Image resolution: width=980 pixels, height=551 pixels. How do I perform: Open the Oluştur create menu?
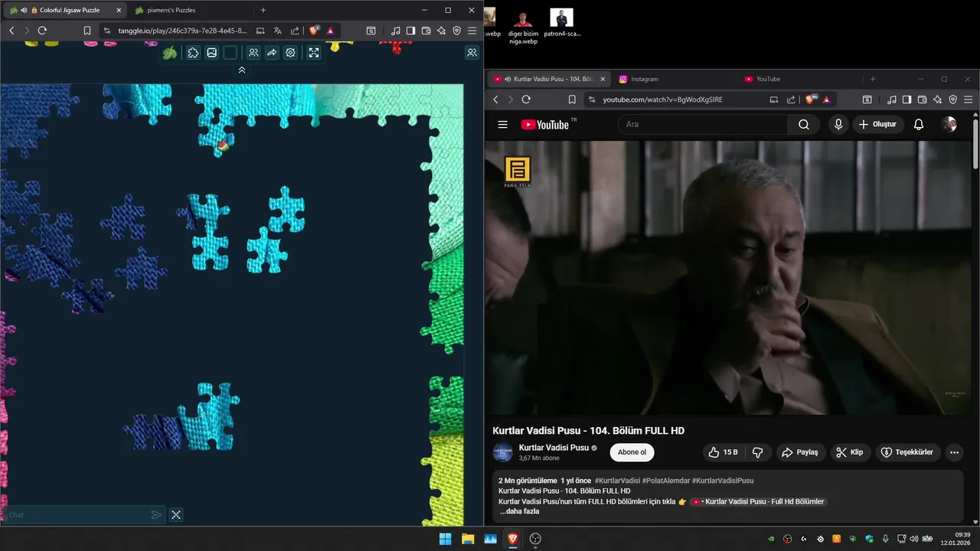pos(878,124)
